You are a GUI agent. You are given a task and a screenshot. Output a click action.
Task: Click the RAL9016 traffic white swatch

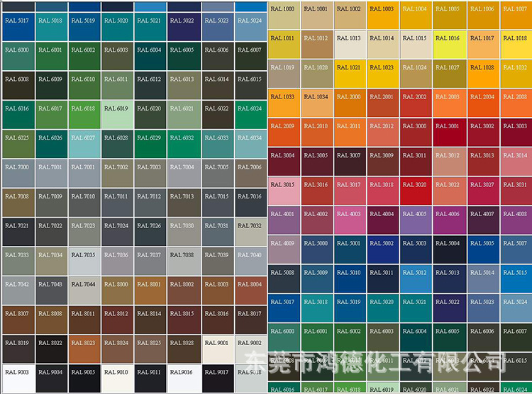click(x=184, y=378)
